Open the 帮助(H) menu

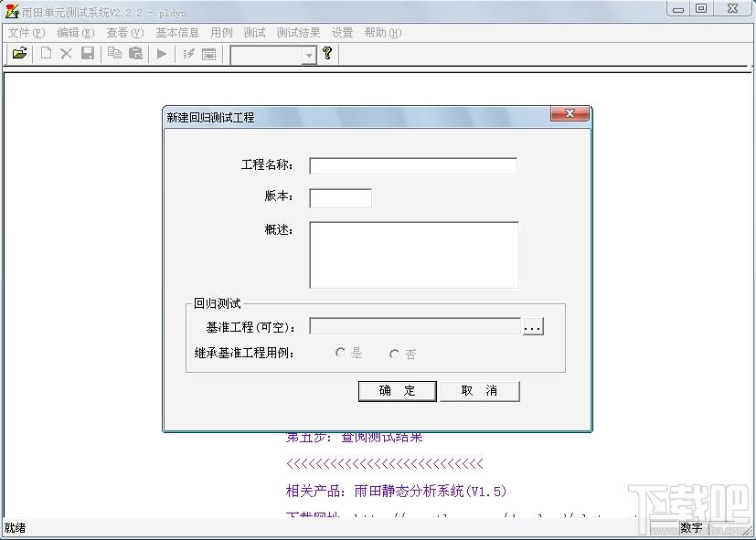(x=383, y=33)
